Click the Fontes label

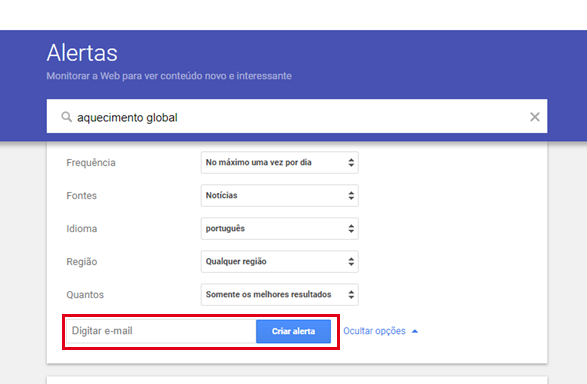point(82,196)
